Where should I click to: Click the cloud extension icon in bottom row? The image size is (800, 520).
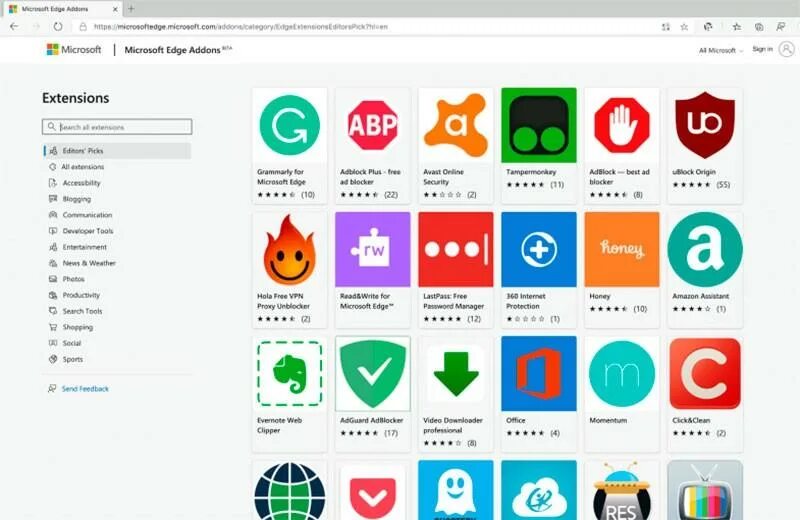pos(539,490)
